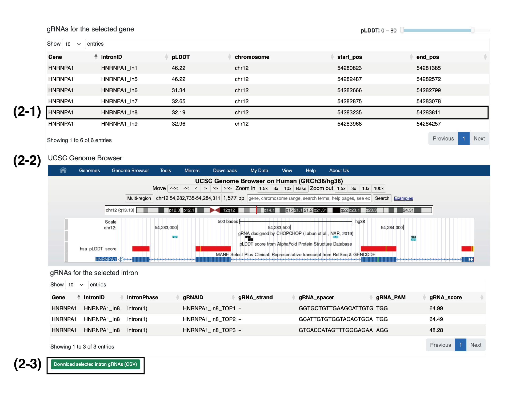This screenshot has width=524, height=420.
Task: Click the UCSC home icon
Action: pyautogui.click(x=63, y=170)
